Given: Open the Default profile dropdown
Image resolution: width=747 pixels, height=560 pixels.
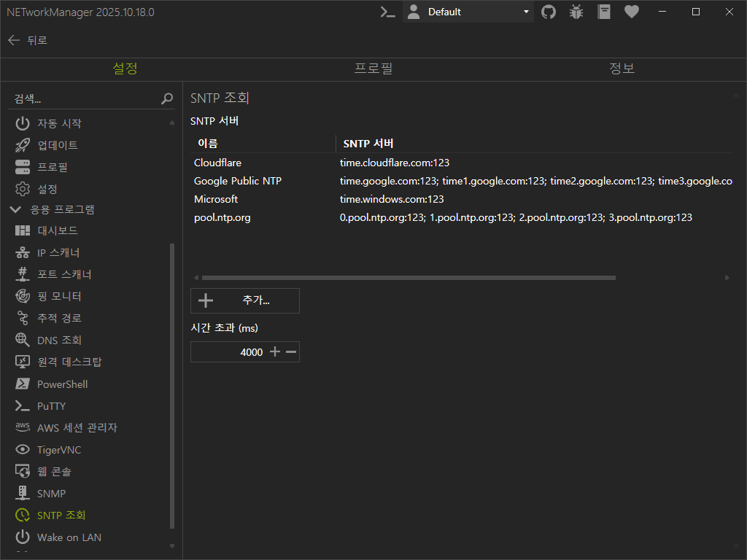Looking at the screenshot, I should pos(468,12).
